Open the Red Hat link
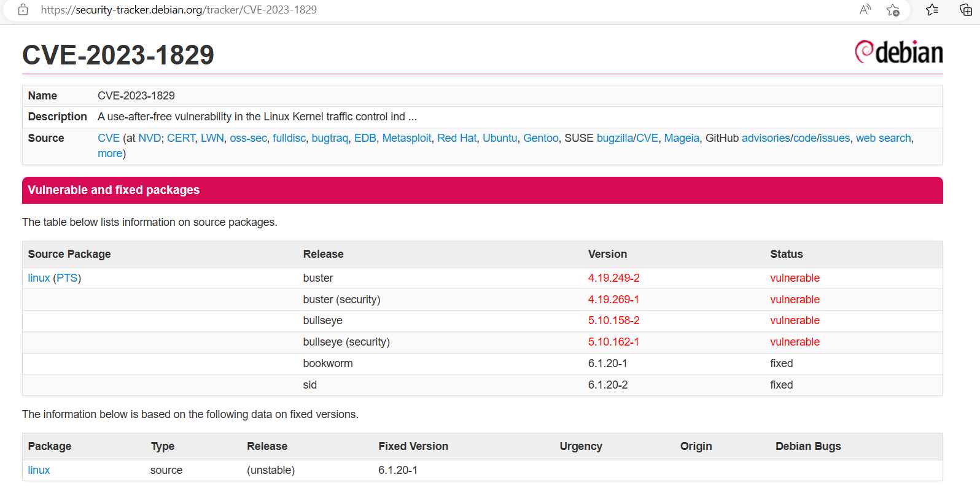This screenshot has width=980, height=488. 457,138
